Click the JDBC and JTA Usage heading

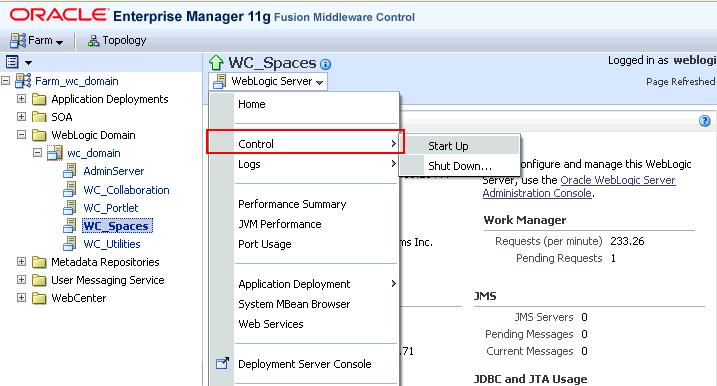pos(530,379)
